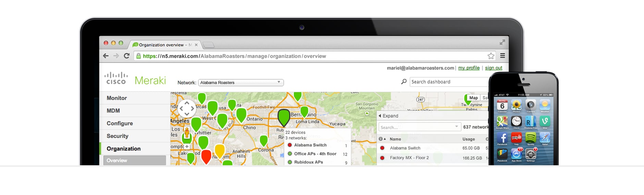Screen dimensions: 644x195
Task: Switch to the Organization overview browser tab
Action: (x=164, y=44)
